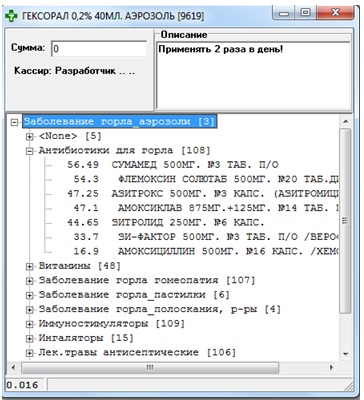Click the vertical scrollbar down arrow
Viewport: 364px width, 400px height.
click(x=345, y=354)
